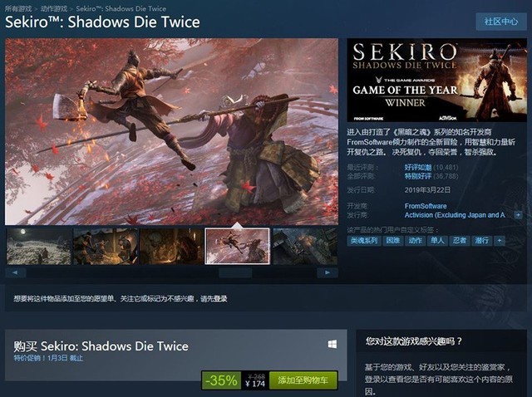This screenshot has height=397, width=532.
Task: Open the 所有游戏 breadcrumb link
Action: tap(18, 8)
